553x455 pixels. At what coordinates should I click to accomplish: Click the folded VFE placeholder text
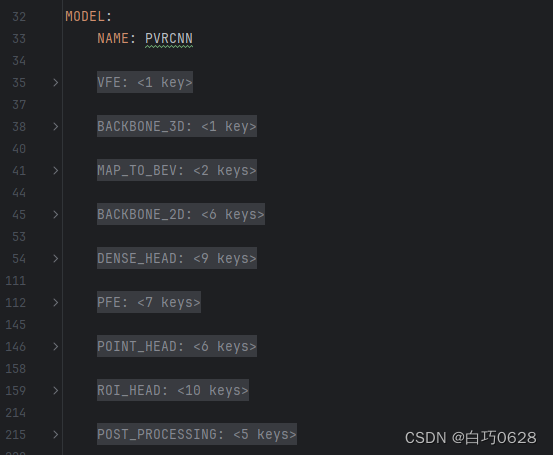pos(145,82)
